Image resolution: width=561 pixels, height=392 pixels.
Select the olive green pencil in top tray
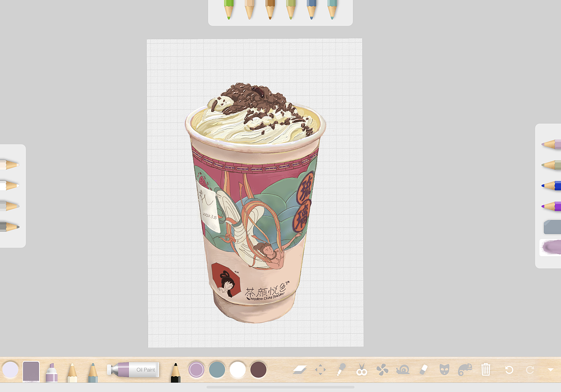point(291,9)
